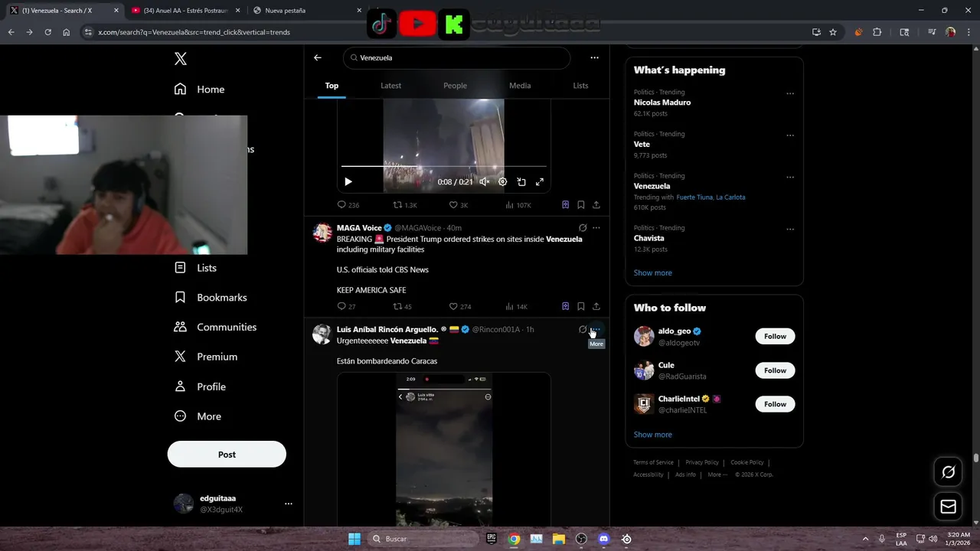Viewport: 980px width, 551px height.
Task: Open options for the Nicolas Maduro trend
Action: click(790, 93)
